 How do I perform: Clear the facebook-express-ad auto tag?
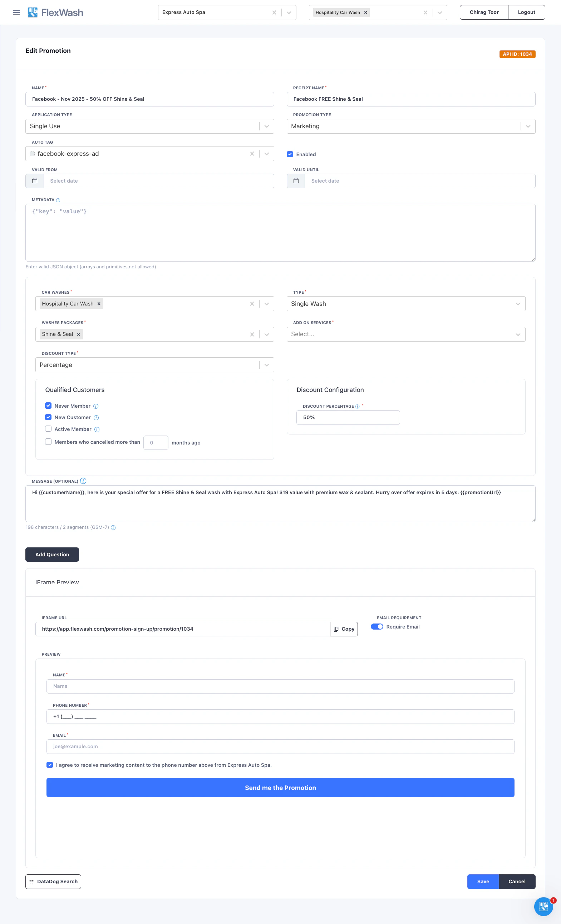pyautogui.click(x=252, y=154)
